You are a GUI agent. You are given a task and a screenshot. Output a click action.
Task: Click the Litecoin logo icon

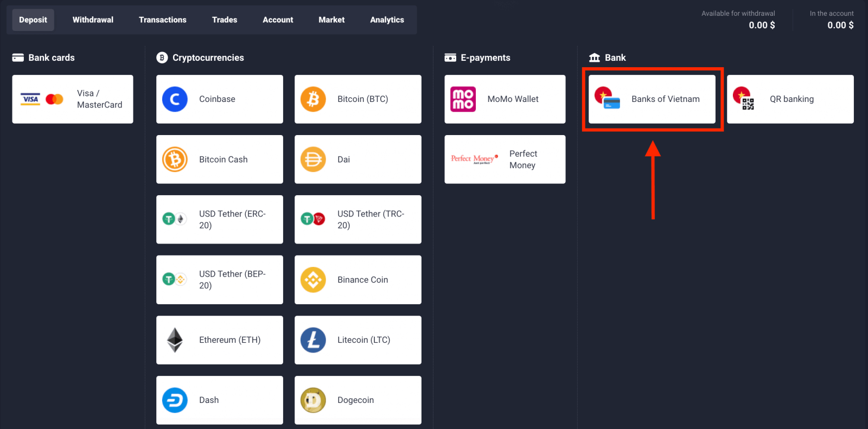tap(313, 340)
